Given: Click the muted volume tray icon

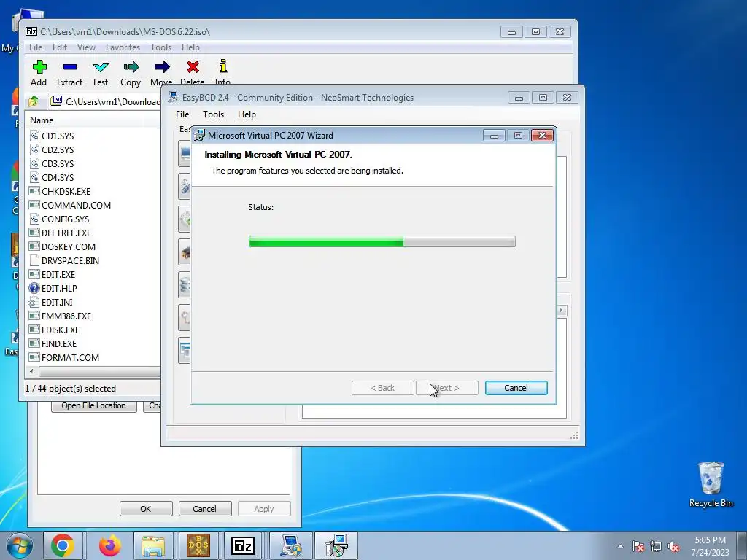Looking at the screenshot, I should (x=673, y=546).
